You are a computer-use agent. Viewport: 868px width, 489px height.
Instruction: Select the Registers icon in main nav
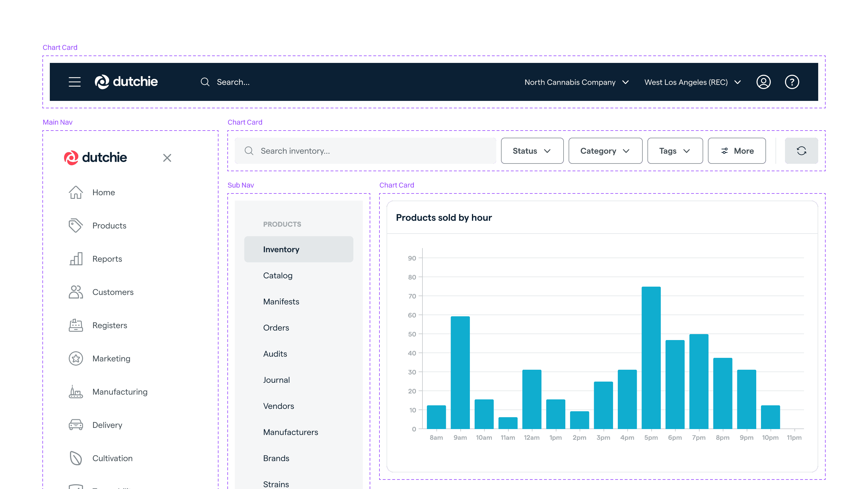pyautogui.click(x=76, y=325)
